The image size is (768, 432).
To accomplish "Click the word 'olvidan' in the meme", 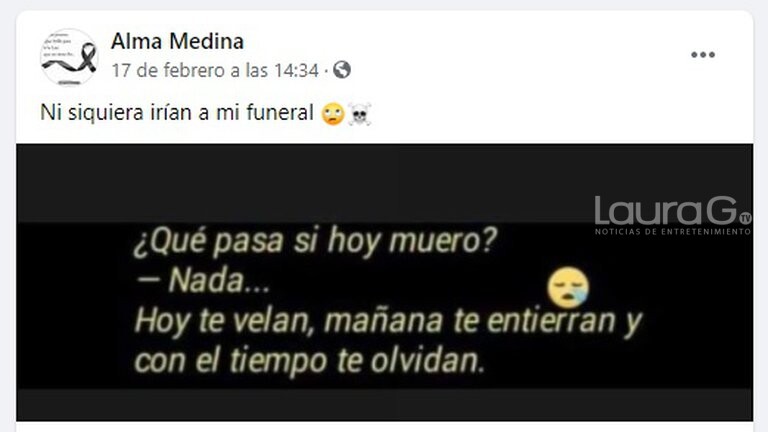I will (x=427, y=360).
